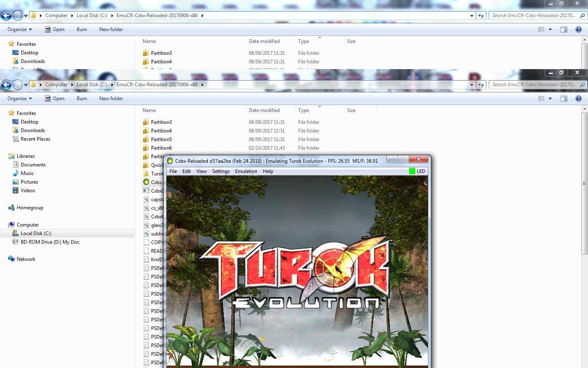Select Downloads in the background Explorer window
Screen dimensions: 588x368
click(x=33, y=61)
